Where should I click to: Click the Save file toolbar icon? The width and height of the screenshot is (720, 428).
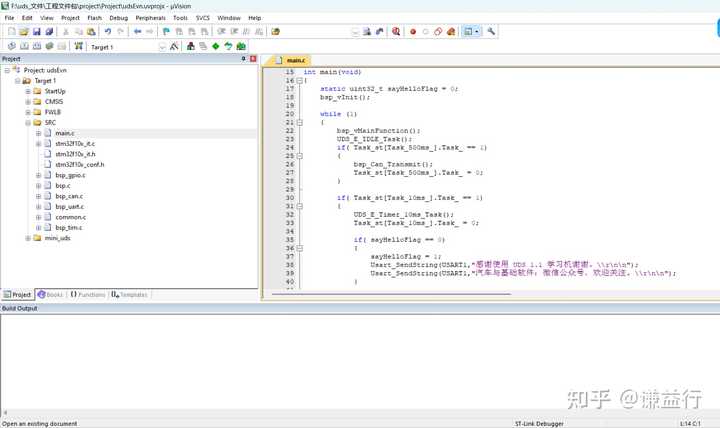(x=37, y=32)
